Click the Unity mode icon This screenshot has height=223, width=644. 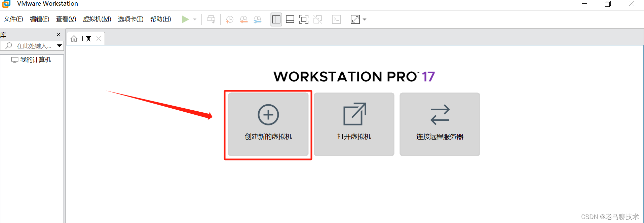[317, 20]
